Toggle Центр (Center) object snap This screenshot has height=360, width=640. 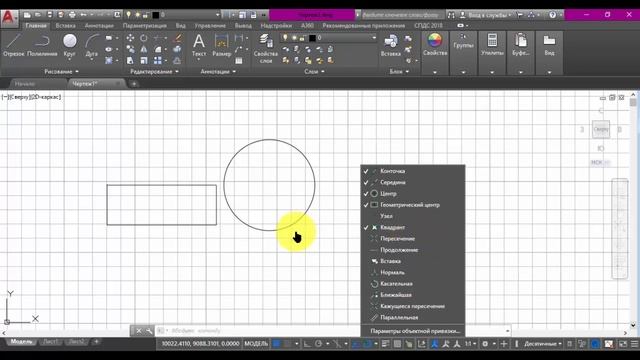click(x=413, y=193)
